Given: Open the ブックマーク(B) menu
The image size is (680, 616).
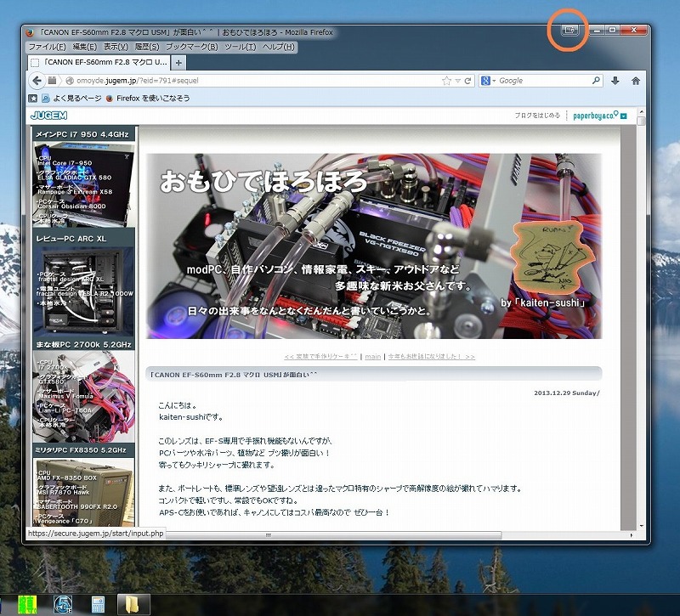Looking at the screenshot, I should 192,47.
